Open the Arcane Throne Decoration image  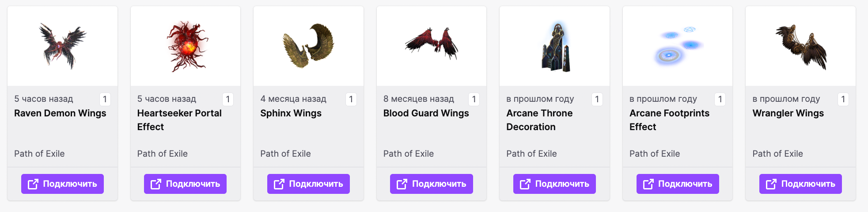tap(556, 47)
